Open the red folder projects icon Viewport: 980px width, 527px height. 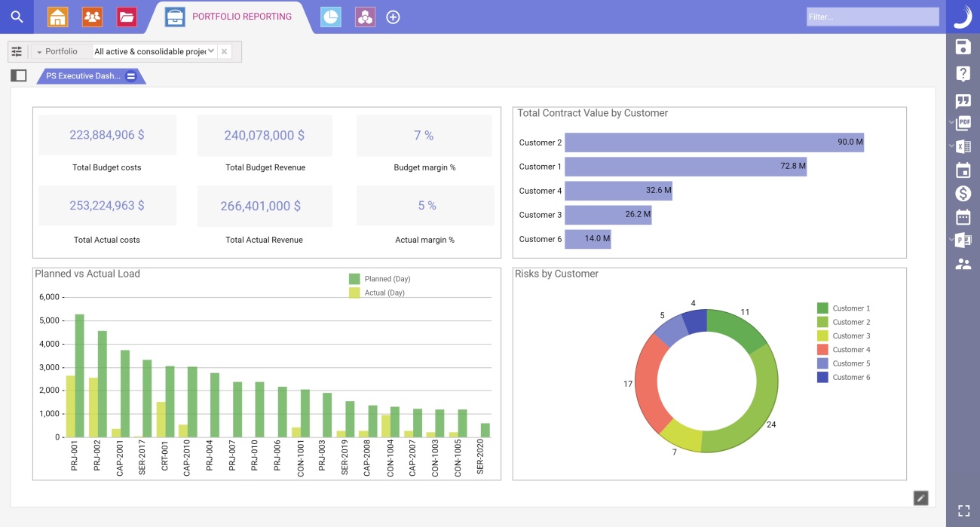127,17
